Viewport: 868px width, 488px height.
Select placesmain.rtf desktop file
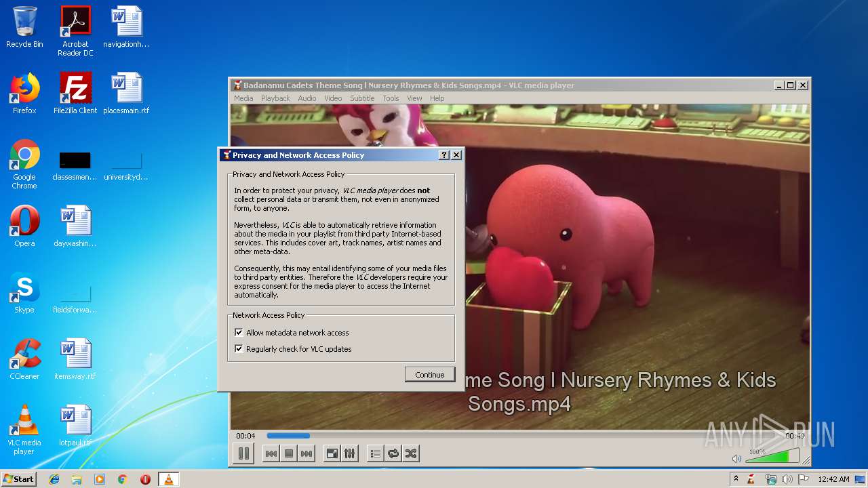[x=126, y=94]
